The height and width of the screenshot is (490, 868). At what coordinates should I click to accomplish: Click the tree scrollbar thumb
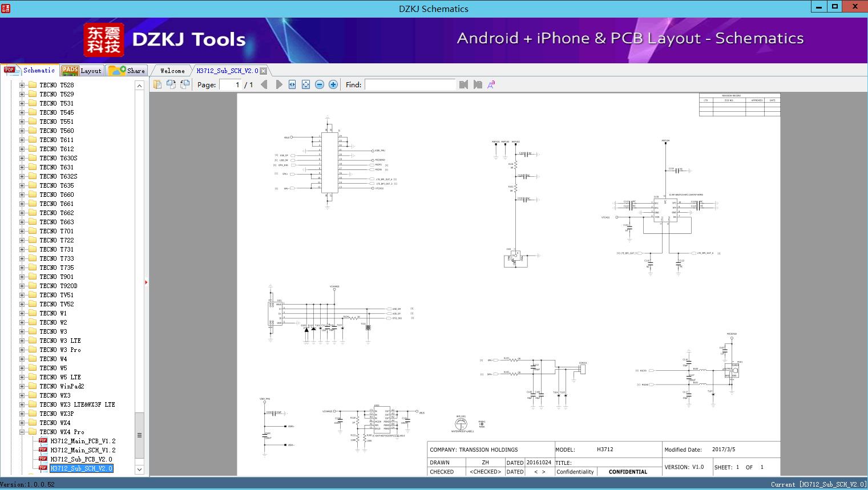(139, 435)
